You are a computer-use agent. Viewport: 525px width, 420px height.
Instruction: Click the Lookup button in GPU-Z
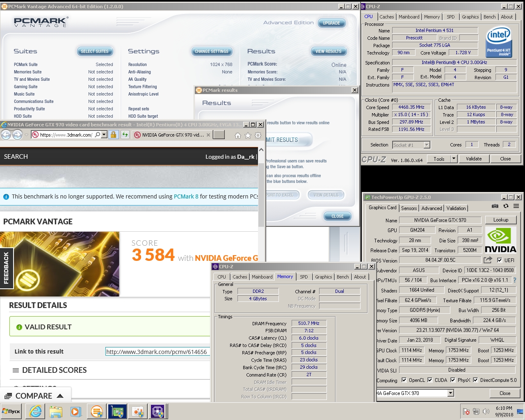501,220
